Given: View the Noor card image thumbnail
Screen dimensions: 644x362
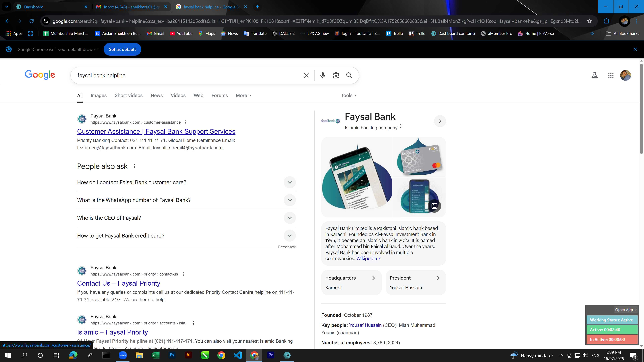Looking at the screenshot, I should point(419,157).
